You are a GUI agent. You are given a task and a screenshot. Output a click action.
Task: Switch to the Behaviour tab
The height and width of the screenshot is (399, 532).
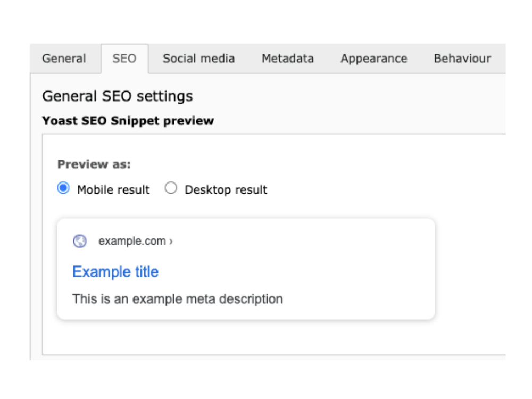[x=462, y=59]
